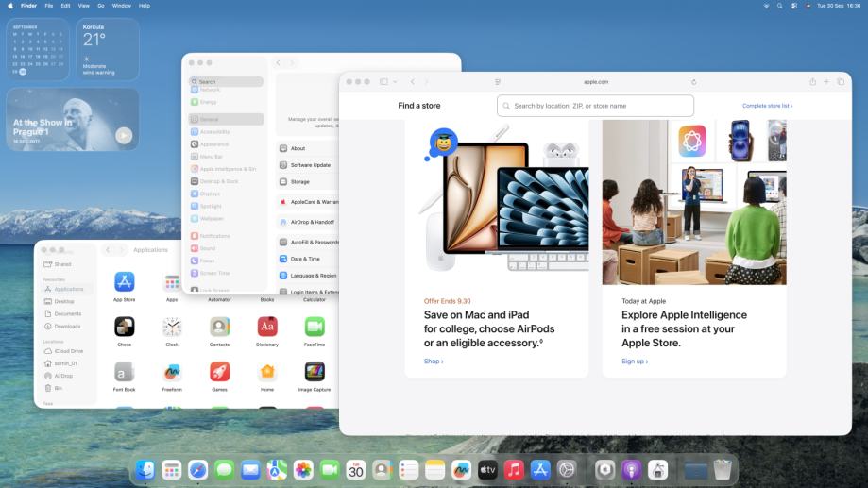
Task: Open Maps from the Dock
Action: 277,470
